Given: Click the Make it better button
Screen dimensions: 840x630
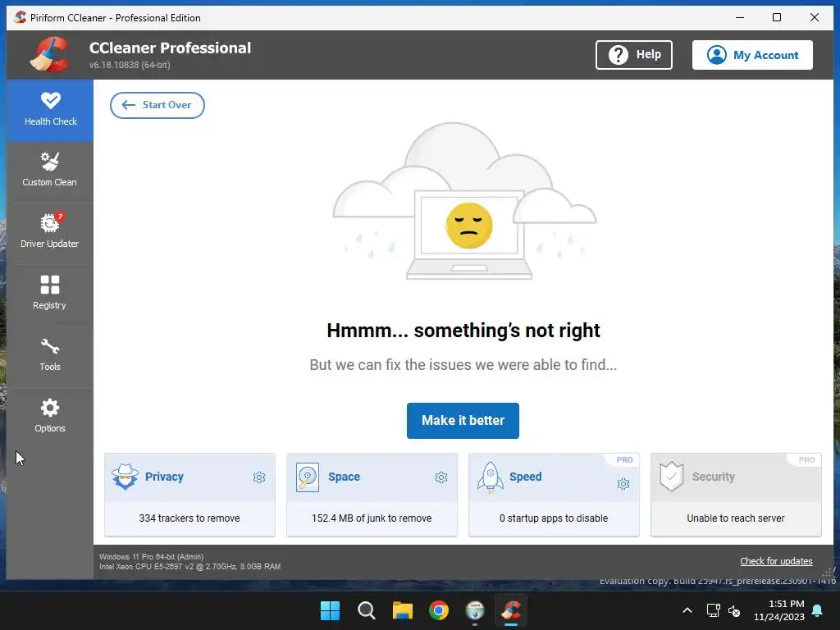Looking at the screenshot, I should tap(463, 421).
